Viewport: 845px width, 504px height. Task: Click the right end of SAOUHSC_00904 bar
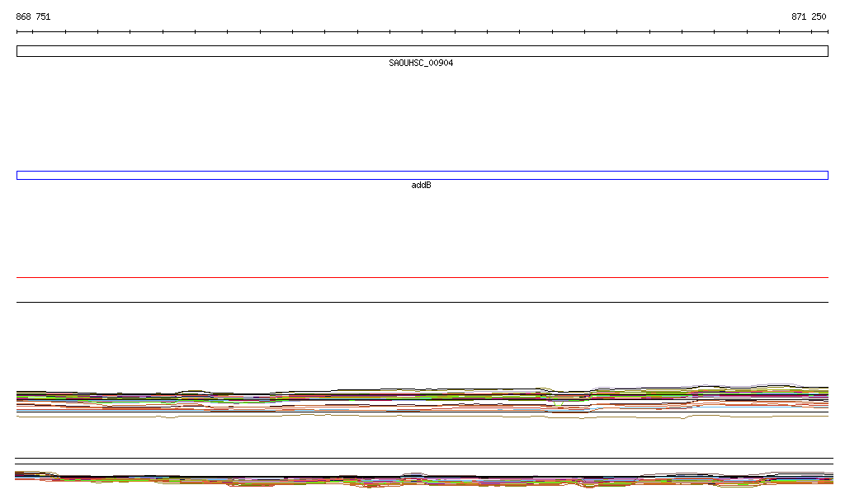coord(827,51)
